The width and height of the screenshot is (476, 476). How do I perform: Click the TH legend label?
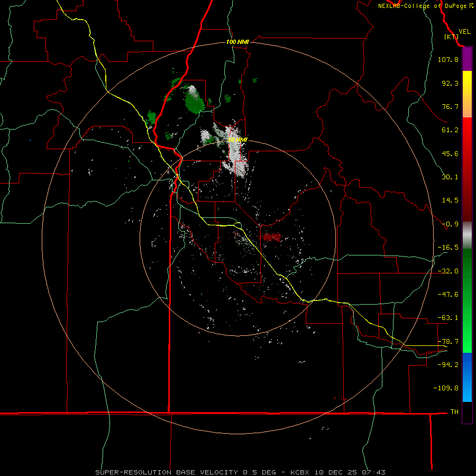tap(454, 412)
